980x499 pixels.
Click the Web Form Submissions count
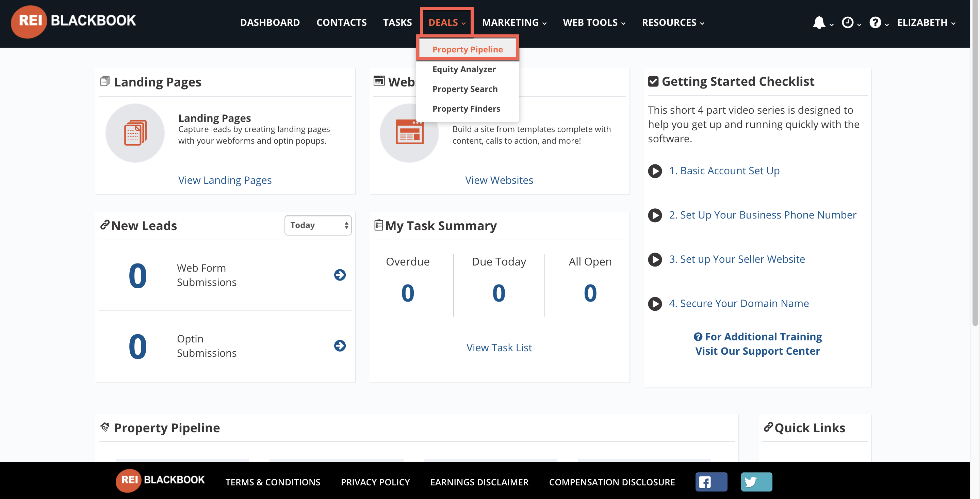(138, 276)
